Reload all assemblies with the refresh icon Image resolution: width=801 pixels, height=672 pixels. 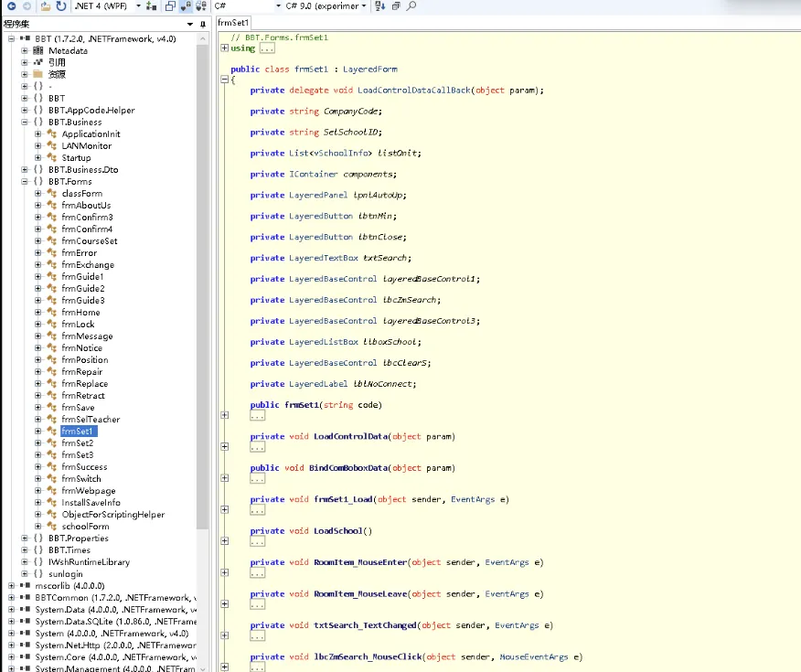[59, 6]
